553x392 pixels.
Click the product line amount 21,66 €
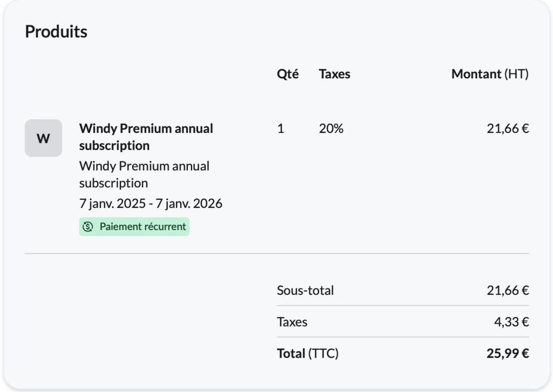pos(507,129)
